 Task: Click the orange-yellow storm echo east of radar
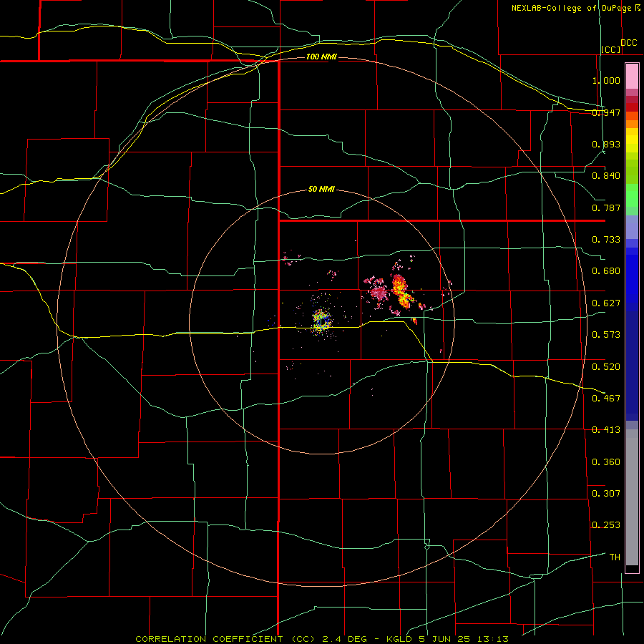click(401, 293)
